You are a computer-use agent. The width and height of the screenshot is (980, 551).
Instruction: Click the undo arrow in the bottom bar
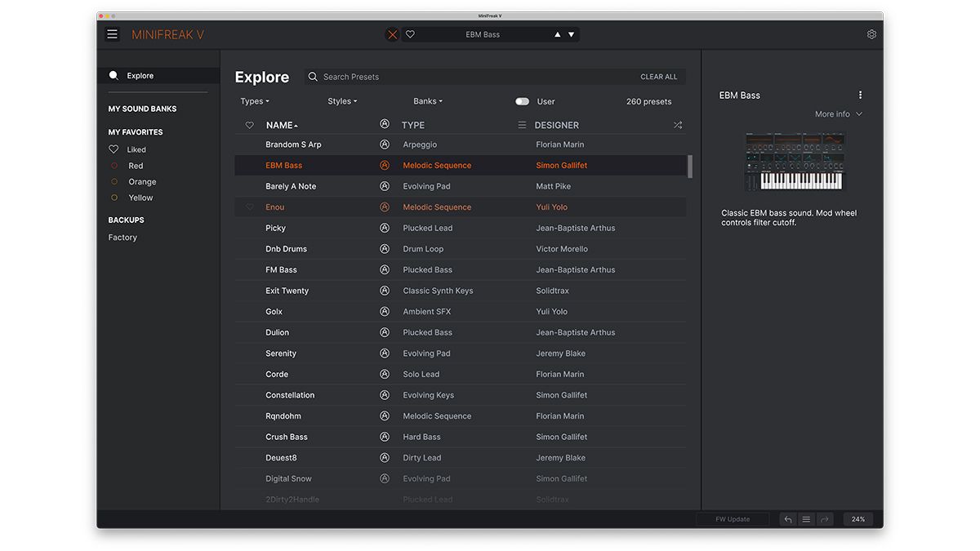point(787,519)
